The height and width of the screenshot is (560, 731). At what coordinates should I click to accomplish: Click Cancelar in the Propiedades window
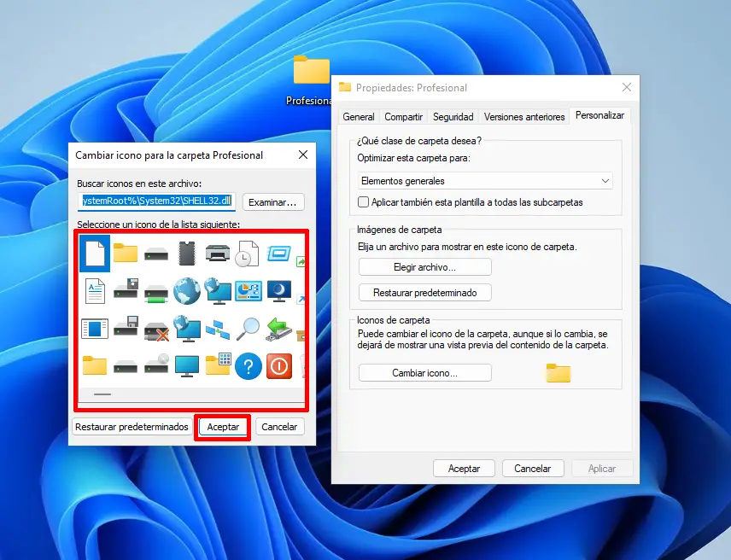(533, 468)
